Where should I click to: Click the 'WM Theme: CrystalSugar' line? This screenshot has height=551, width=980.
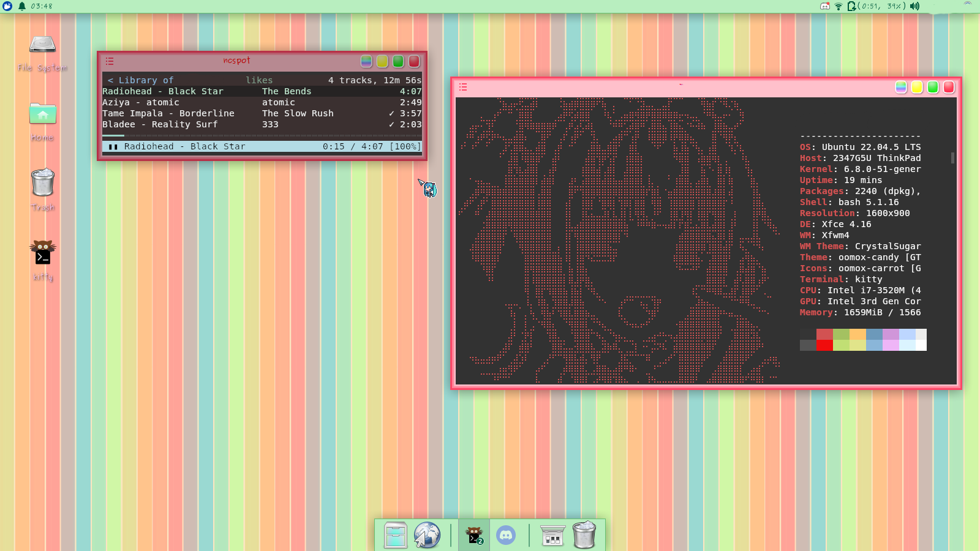point(861,246)
